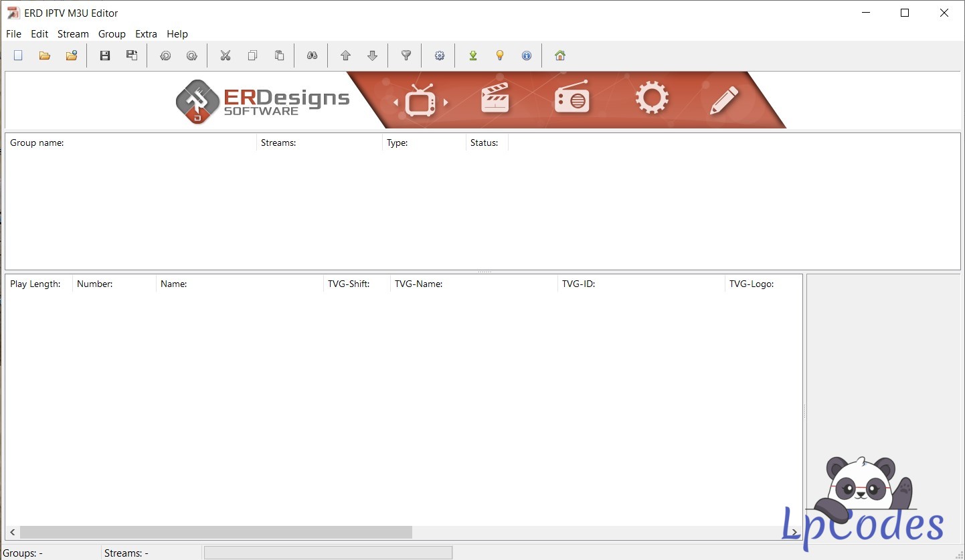The height and width of the screenshot is (560, 965).
Task: Open the Stream menu
Action: [73, 34]
